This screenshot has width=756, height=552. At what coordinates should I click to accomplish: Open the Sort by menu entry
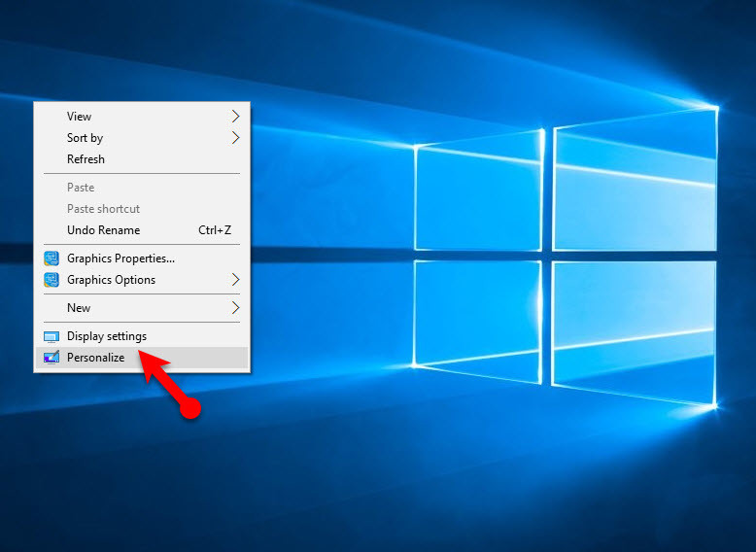(x=142, y=138)
